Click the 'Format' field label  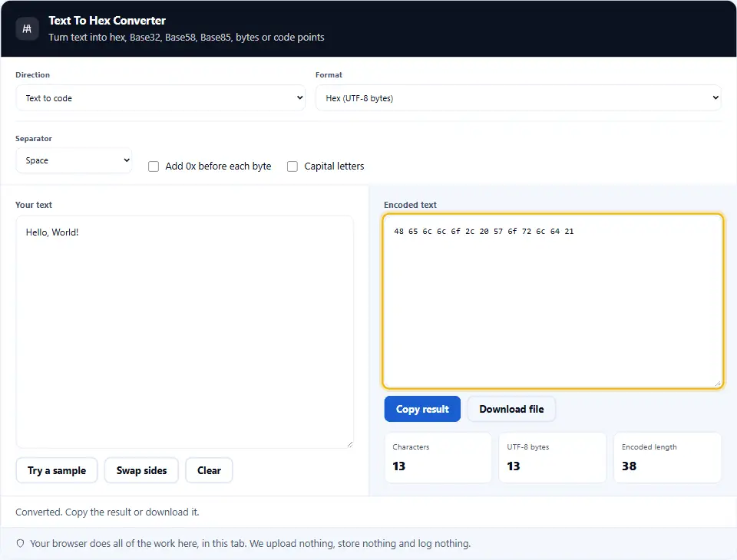(329, 74)
